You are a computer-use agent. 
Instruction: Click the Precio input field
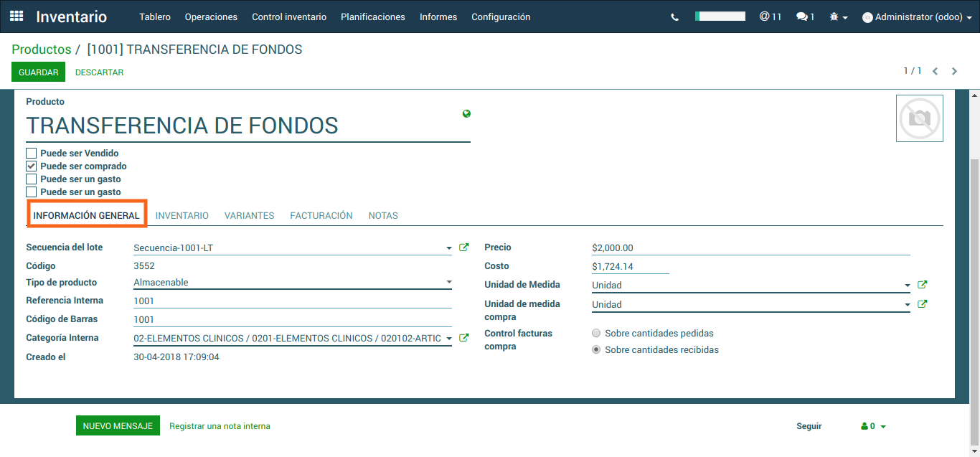point(750,248)
